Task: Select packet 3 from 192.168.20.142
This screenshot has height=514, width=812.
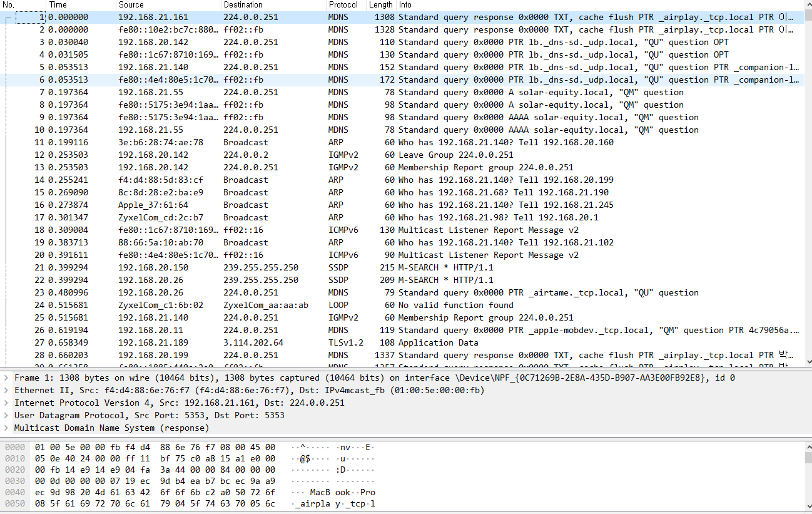Action: (402, 42)
